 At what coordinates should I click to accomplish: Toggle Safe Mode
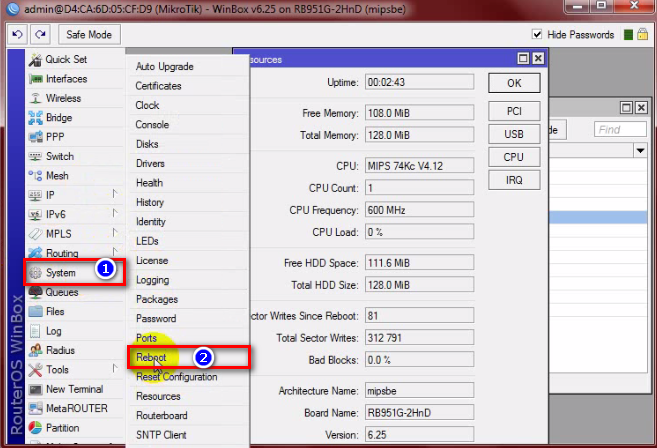pyautogui.click(x=89, y=34)
